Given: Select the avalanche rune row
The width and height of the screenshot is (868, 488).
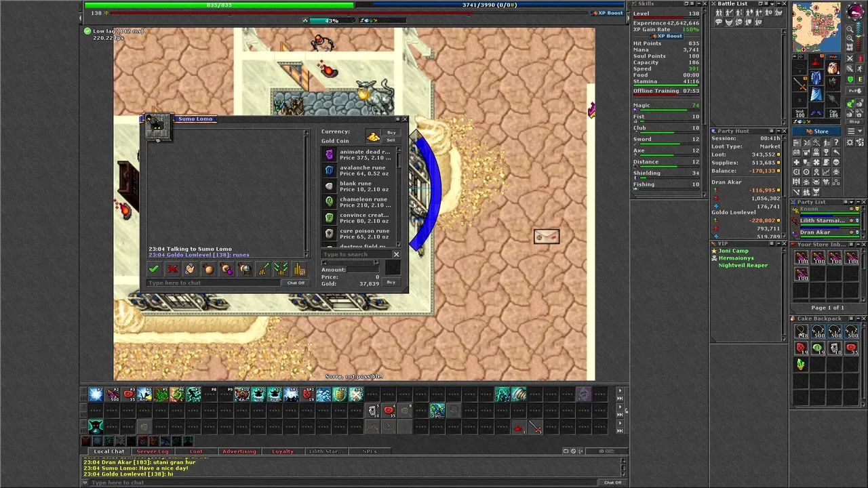Looking at the screenshot, I should [359, 170].
